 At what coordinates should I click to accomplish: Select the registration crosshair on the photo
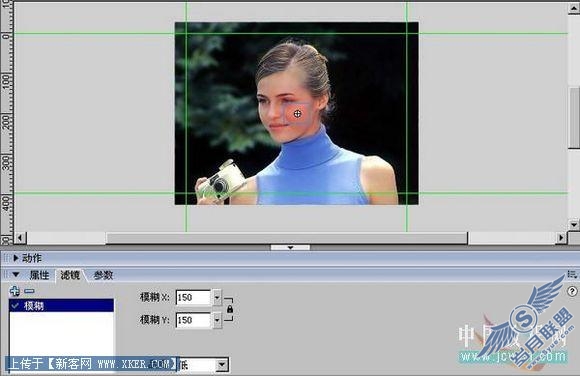[x=297, y=114]
